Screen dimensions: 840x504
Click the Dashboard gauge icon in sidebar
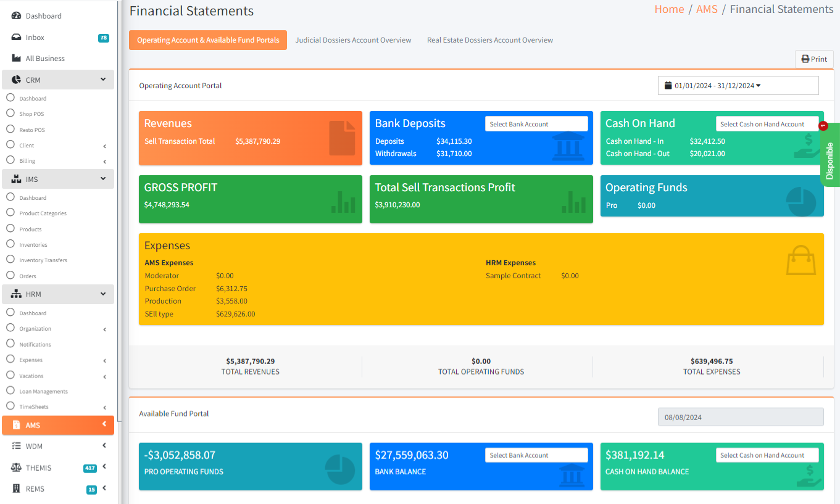click(x=17, y=16)
